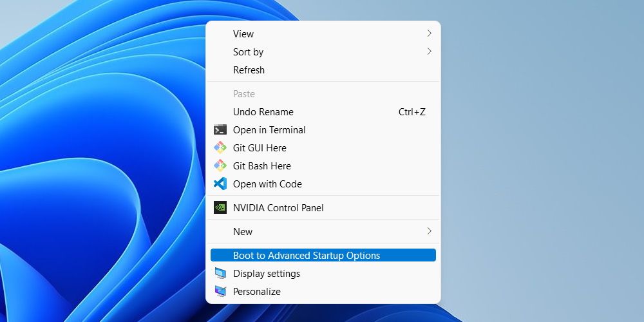This screenshot has height=322, width=644.
Task: Select Open in Terminal
Action: (323, 130)
